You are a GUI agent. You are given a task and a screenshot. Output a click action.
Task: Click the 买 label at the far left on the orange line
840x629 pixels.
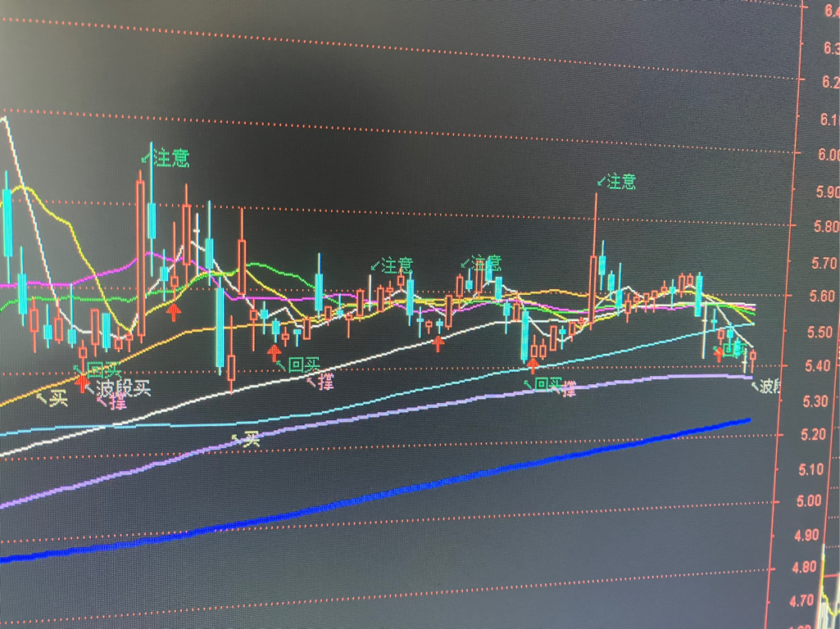(59, 398)
